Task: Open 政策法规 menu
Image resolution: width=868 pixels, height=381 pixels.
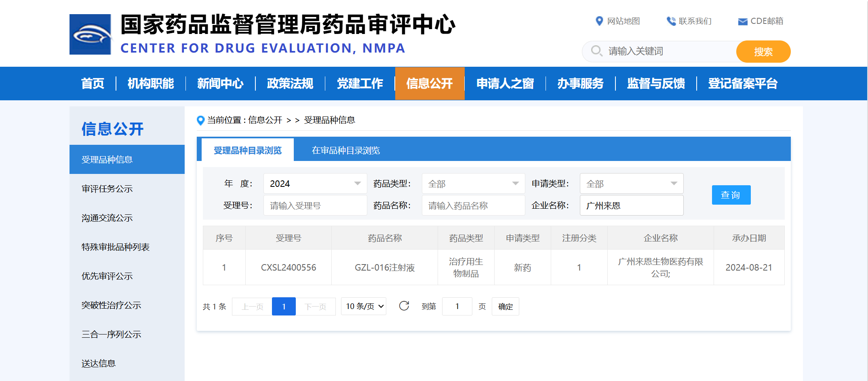Action: [x=290, y=83]
